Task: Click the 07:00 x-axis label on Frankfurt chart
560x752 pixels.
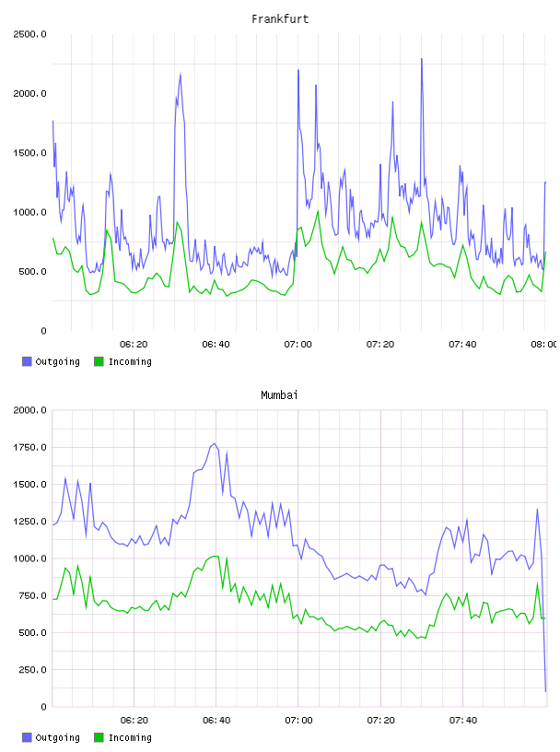Action: [x=297, y=345]
